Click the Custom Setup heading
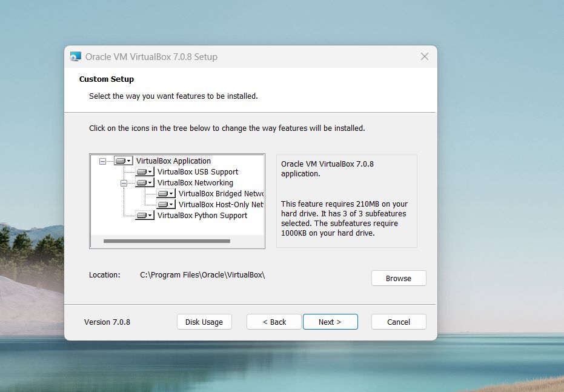The width and height of the screenshot is (564, 392). point(107,79)
